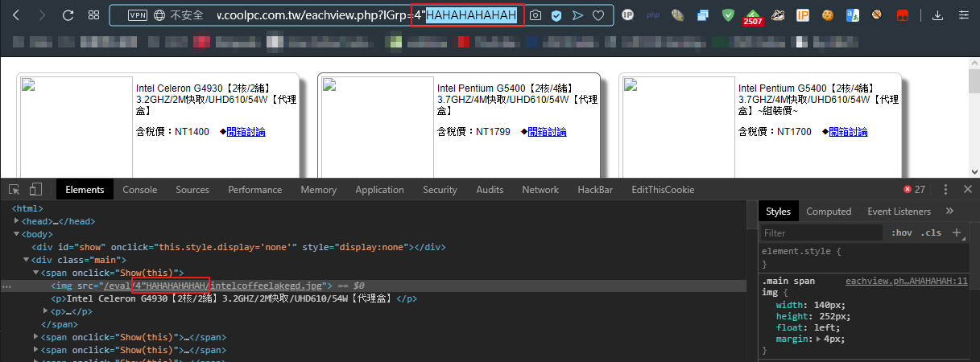The image size is (980, 362).
Task: Open the cookie extension icon
Action: [x=827, y=15]
